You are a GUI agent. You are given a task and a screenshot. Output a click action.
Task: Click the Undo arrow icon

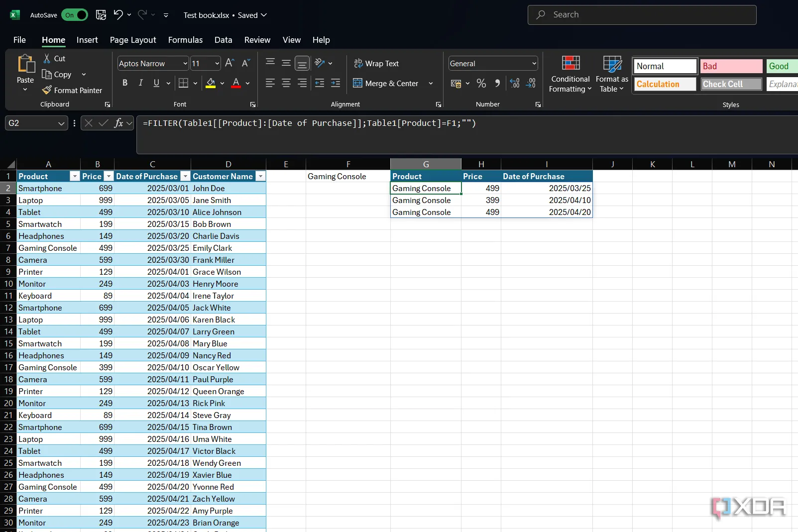point(118,15)
